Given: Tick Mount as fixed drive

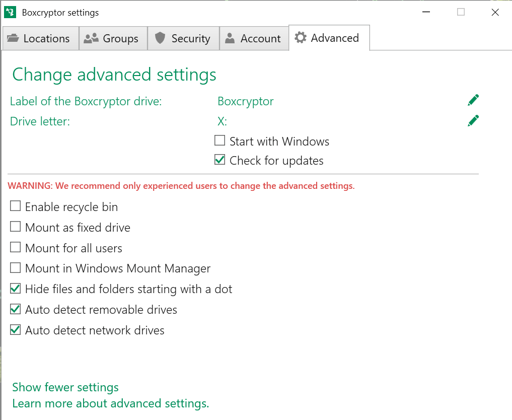Looking at the screenshot, I should pos(16,227).
